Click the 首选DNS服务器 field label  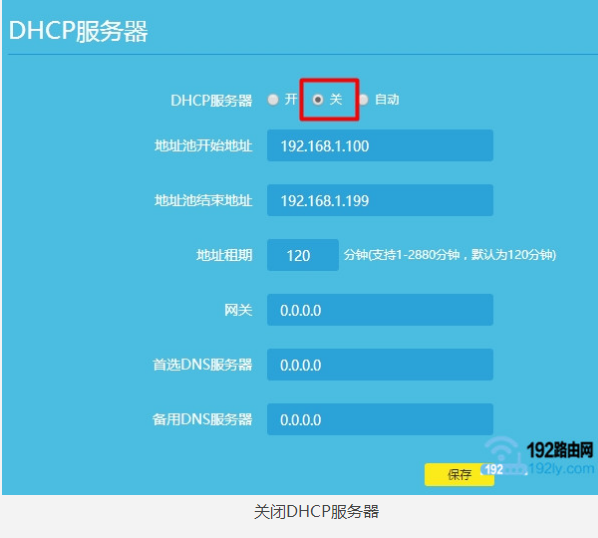pyautogui.click(x=203, y=365)
